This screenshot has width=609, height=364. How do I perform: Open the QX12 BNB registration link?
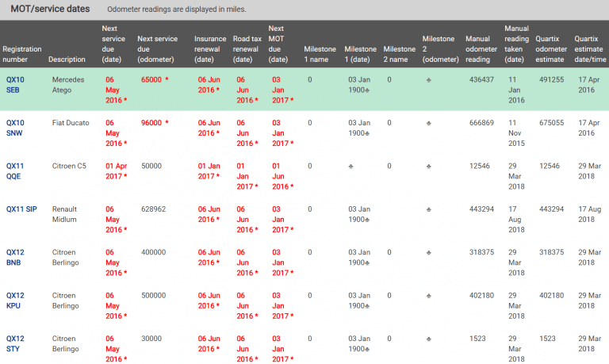coord(15,257)
